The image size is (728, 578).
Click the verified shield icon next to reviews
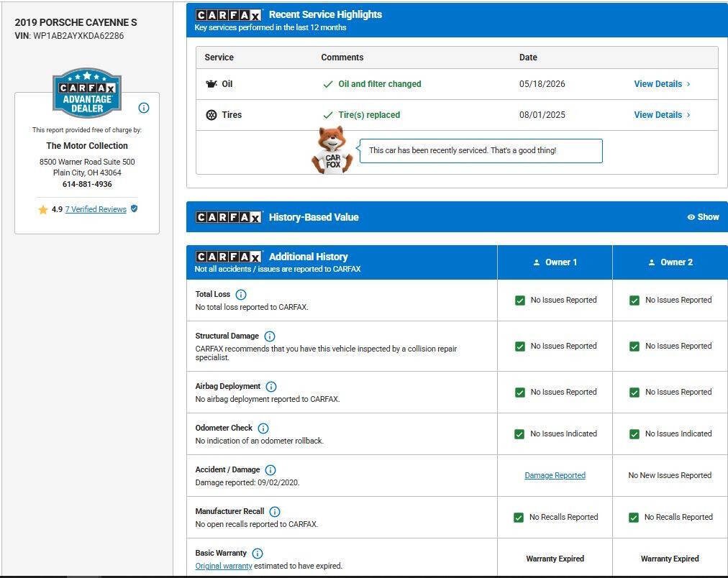(135, 208)
